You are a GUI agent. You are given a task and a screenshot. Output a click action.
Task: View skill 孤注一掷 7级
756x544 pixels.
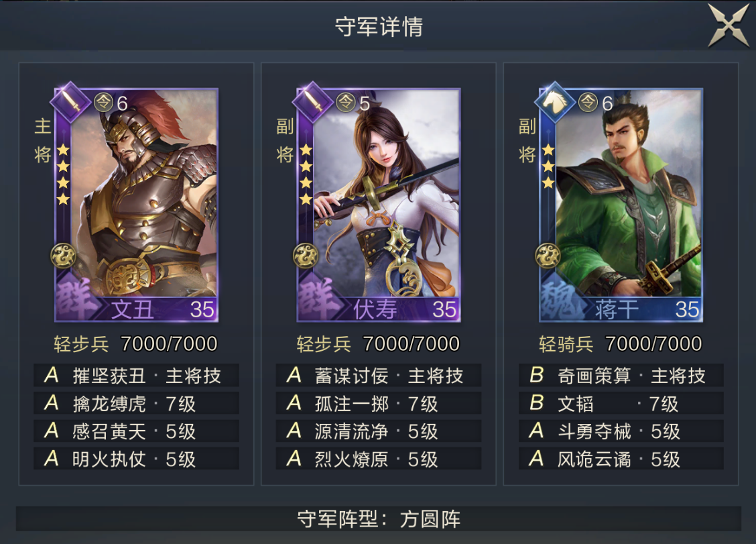coord(379,403)
